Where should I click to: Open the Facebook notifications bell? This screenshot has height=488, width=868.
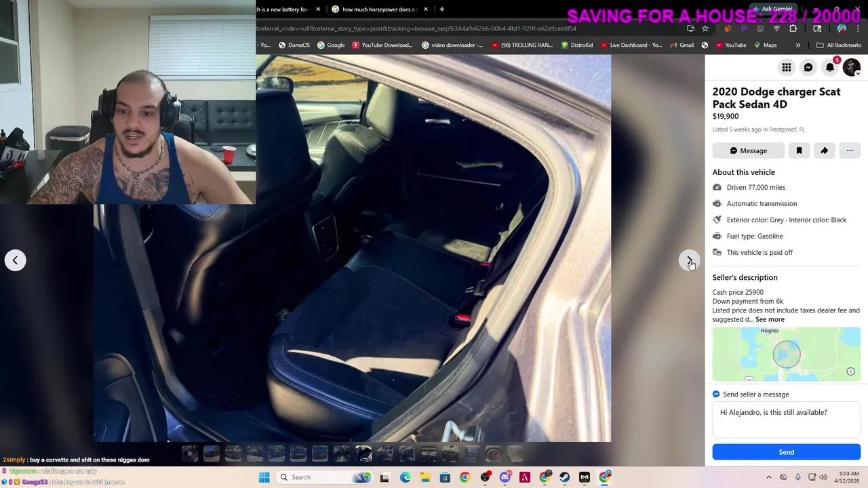click(x=829, y=67)
